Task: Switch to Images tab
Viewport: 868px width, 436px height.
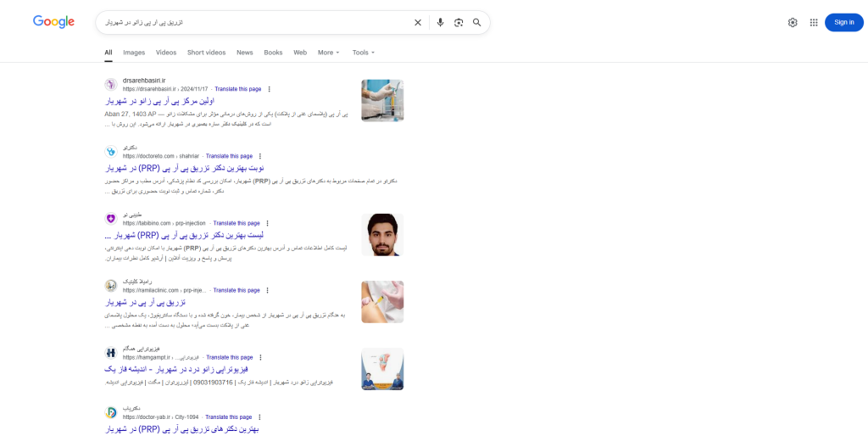Action: (x=134, y=53)
